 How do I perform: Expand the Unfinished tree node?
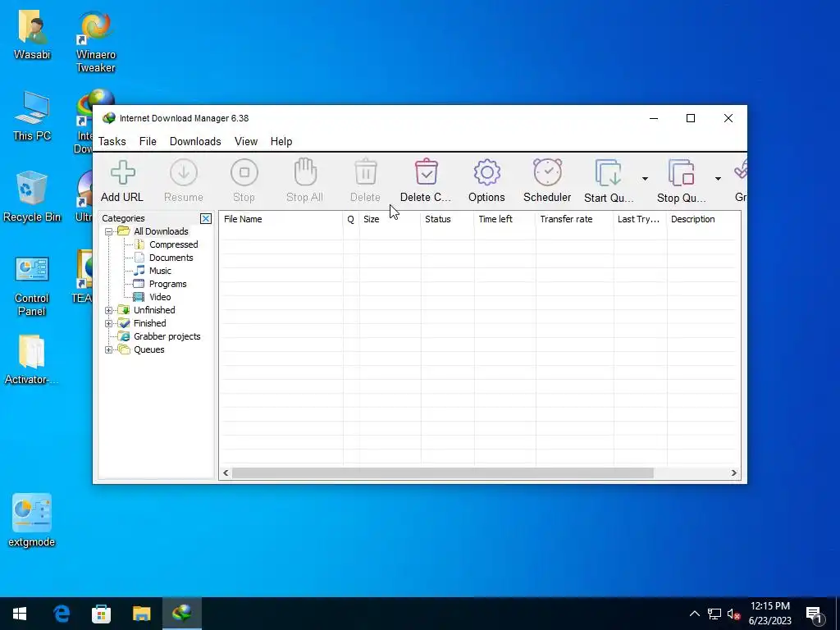pos(109,310)
